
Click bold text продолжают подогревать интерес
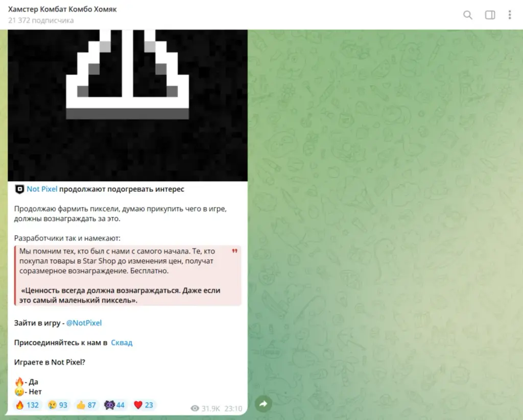122,189
